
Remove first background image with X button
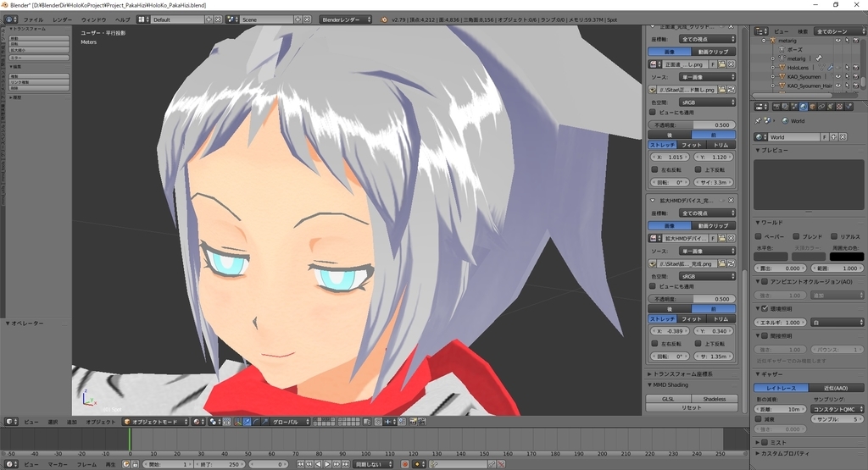pos(731,26)
